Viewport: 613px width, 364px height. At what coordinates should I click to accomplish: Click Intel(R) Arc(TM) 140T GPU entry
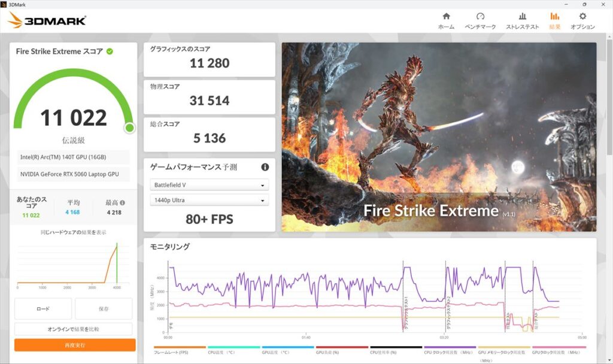pyautogui.click(x=73, y=157)
